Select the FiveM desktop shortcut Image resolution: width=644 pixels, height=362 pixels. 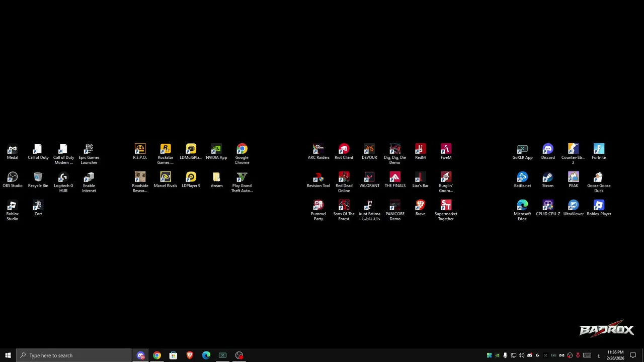click(x=446, y=152)
